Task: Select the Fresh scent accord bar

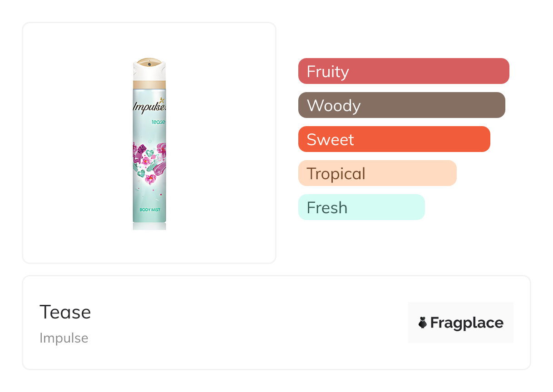Action: pos(361,207)
